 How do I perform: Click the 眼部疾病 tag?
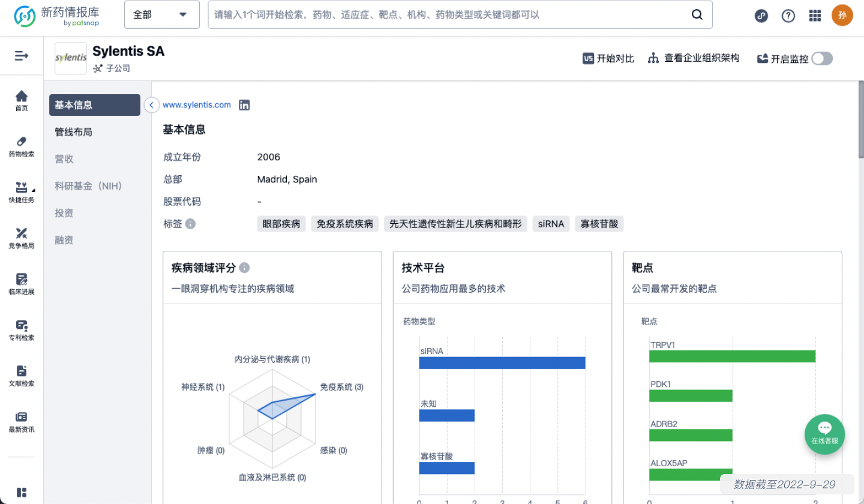pos(281,224)
